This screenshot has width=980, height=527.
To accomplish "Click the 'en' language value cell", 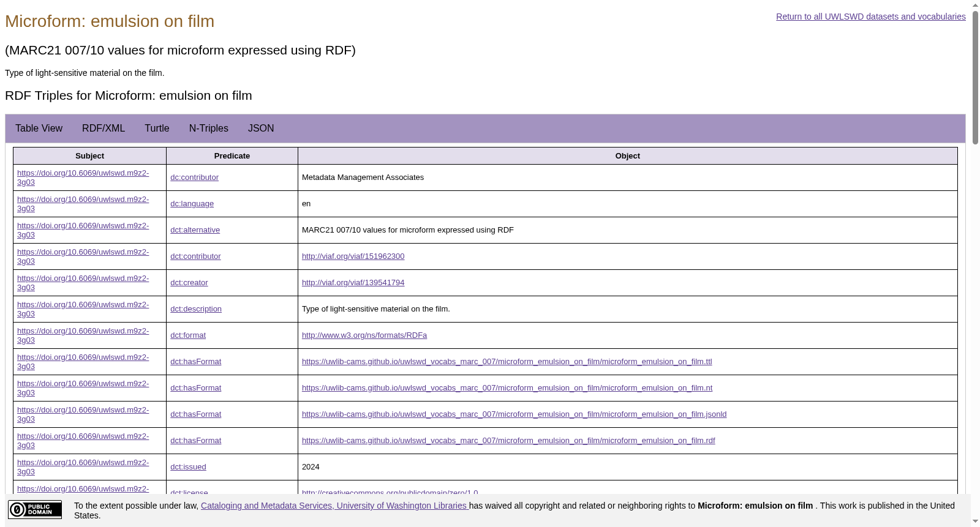I will click(x=628, y=204).
